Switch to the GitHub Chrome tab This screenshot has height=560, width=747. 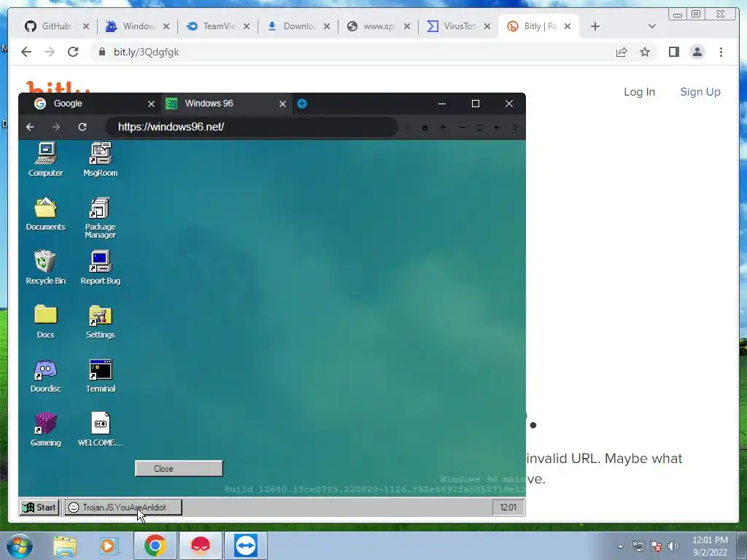[57, 26]
